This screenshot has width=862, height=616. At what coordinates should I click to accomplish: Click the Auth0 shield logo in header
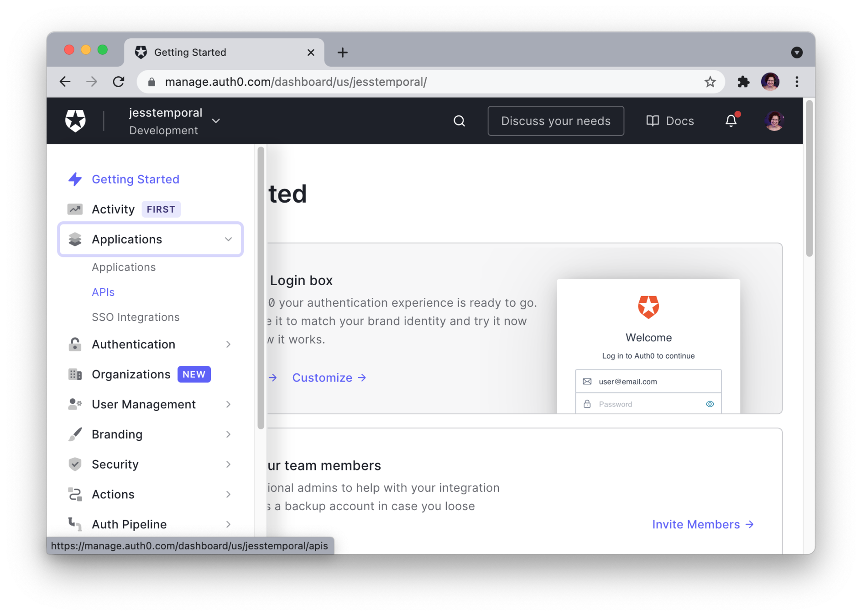click(75, 121)
